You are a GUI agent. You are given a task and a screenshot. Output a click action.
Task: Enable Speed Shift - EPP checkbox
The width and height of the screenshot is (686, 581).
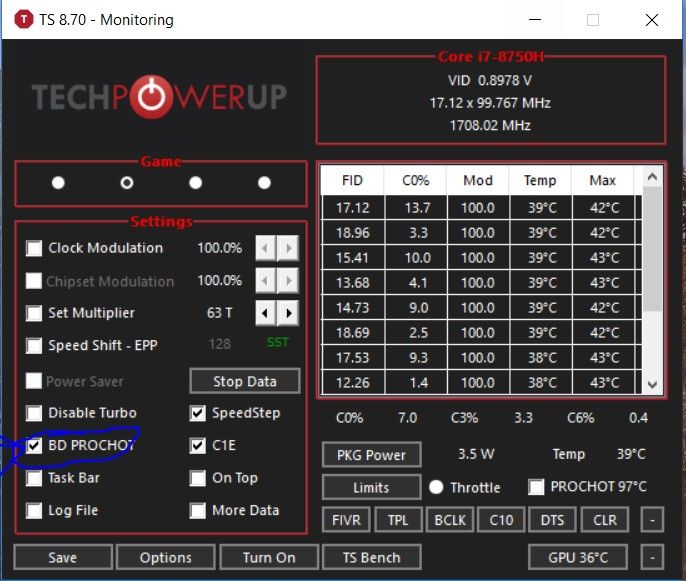click(x=34, y=345)
